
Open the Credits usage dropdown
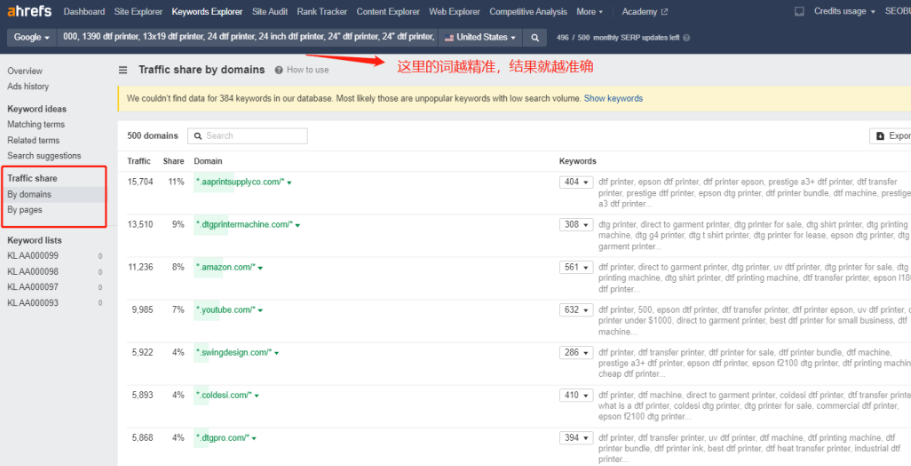(x=844, y=11)
